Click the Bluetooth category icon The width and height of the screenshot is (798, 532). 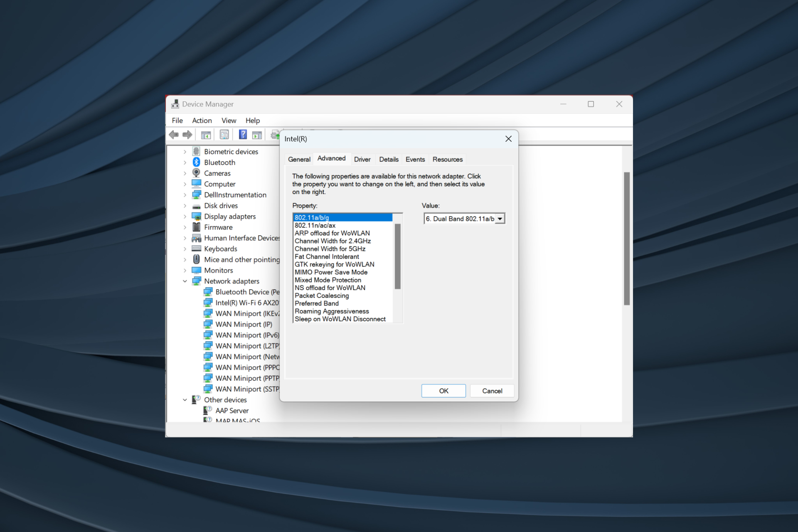click(196, 162)
